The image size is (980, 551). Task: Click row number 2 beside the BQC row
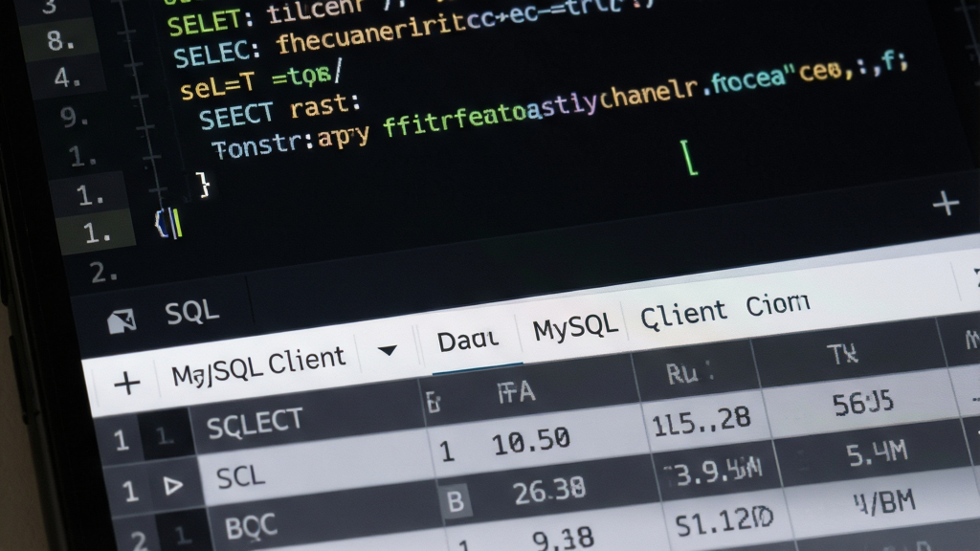click(139, 540)
